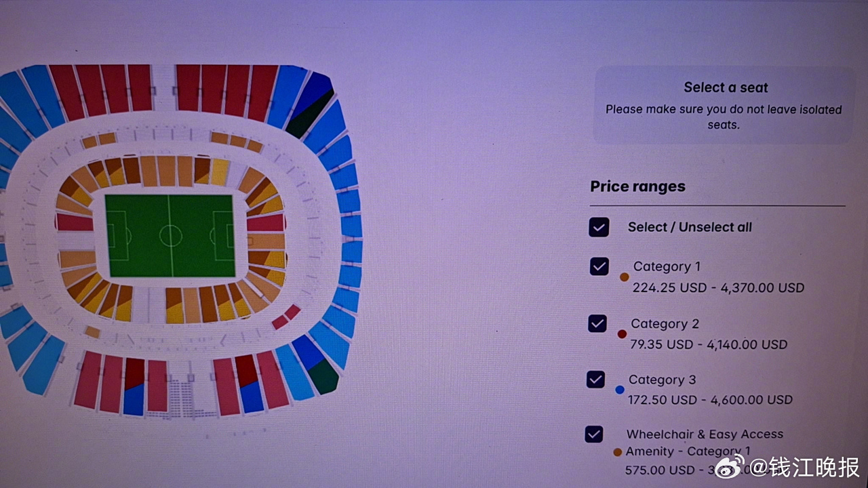868x488 pixels.
Task: Toggle the Category 2 price checkbox
Action: click(x=597, y=323)
